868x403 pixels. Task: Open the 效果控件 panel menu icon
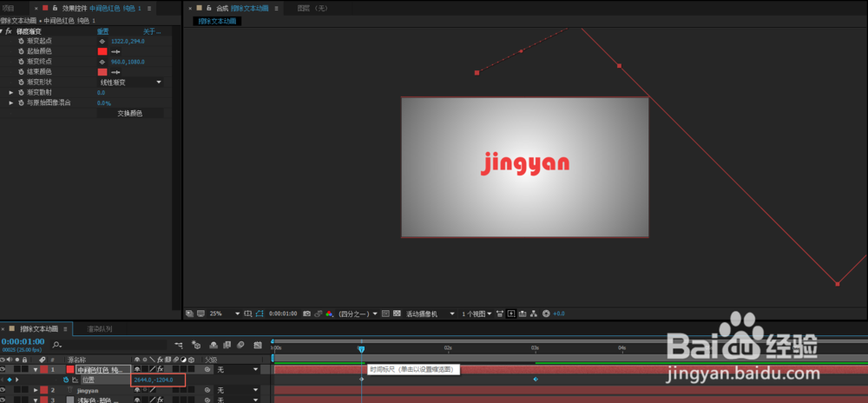coord(149,9)
